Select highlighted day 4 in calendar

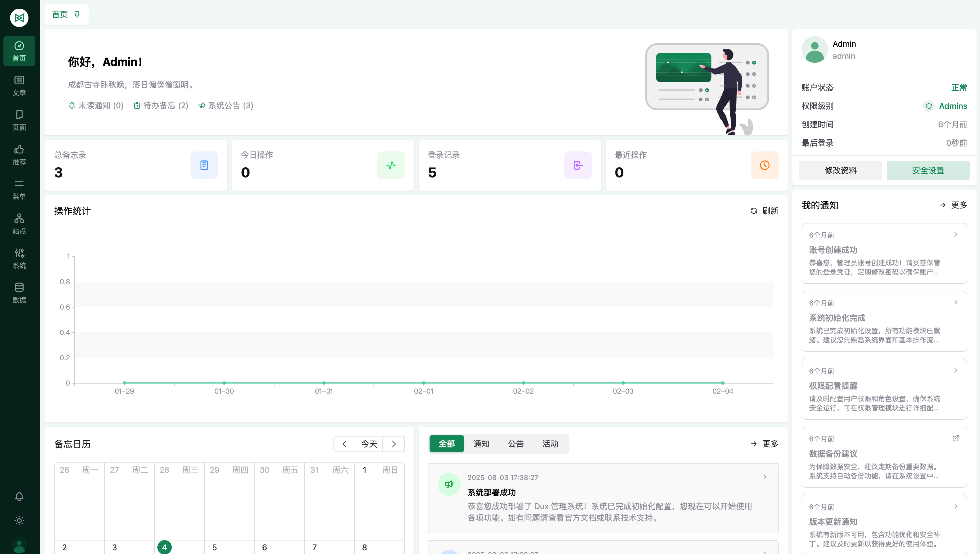(x=164, y=547)
